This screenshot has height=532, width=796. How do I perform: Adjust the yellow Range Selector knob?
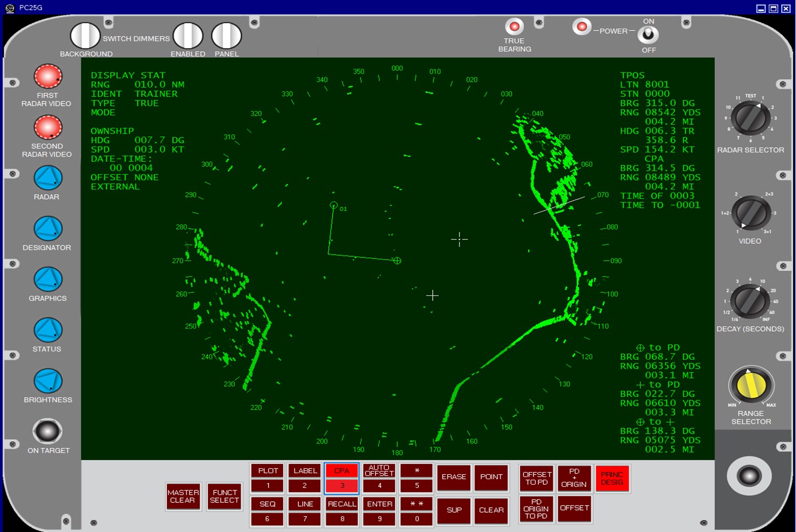coord(751,385)
